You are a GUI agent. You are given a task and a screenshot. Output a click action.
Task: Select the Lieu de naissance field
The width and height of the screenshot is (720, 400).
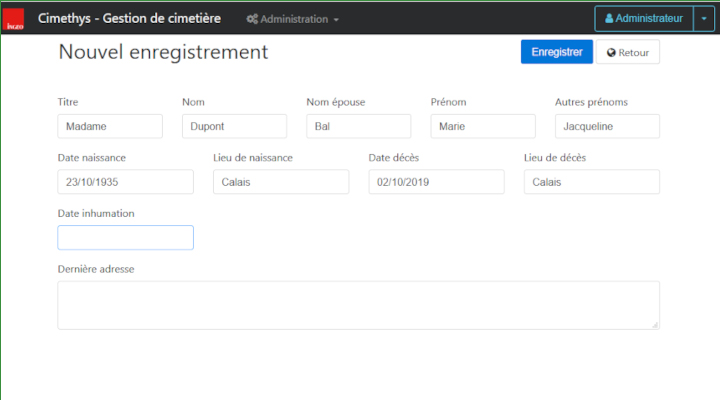click(281, 182)
